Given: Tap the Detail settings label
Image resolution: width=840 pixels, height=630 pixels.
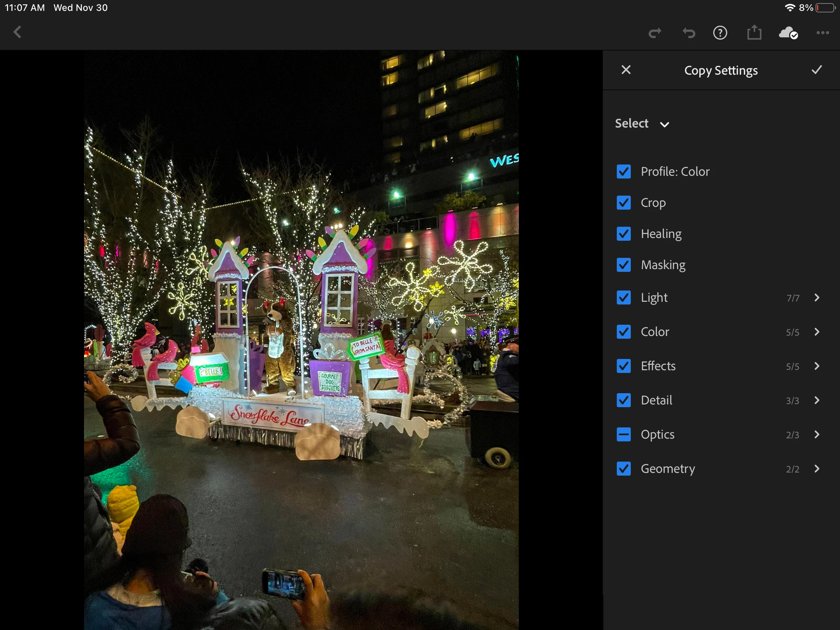Looking at the screenshot, I should tap(656, 400).
